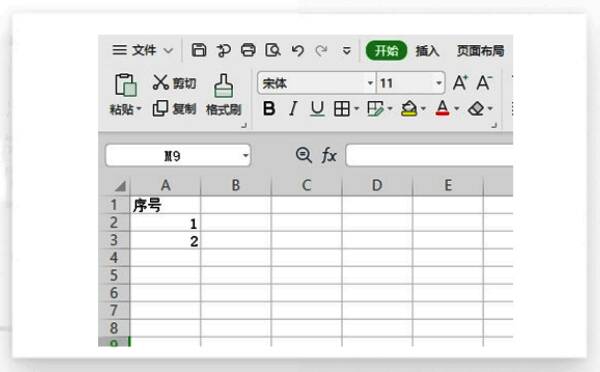Screen dimensions: 600x372
Task: Redo the last undone action
Action: click(x=321, y=50)
